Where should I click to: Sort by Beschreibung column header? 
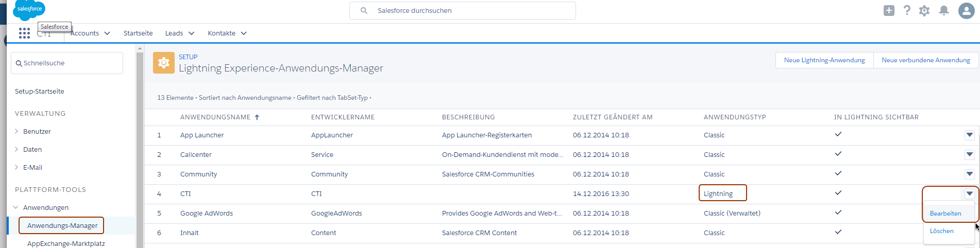tap(468, 117)
